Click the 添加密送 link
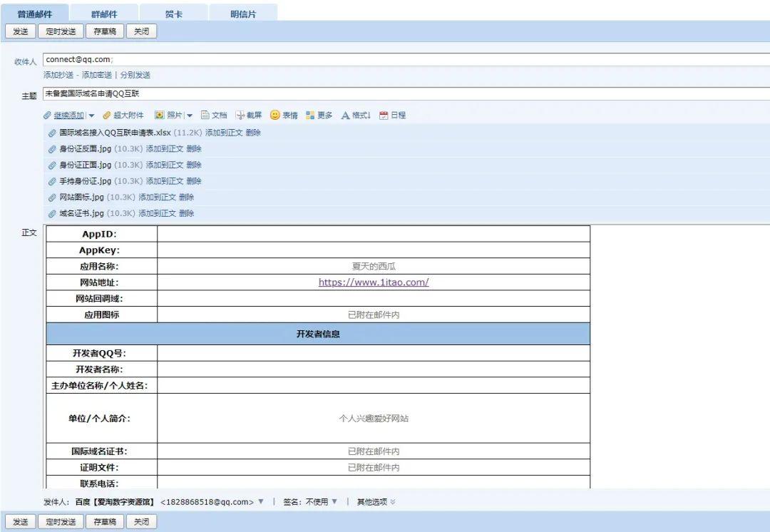The width and height of the screenshot is (770, 532). click(97, 75)
